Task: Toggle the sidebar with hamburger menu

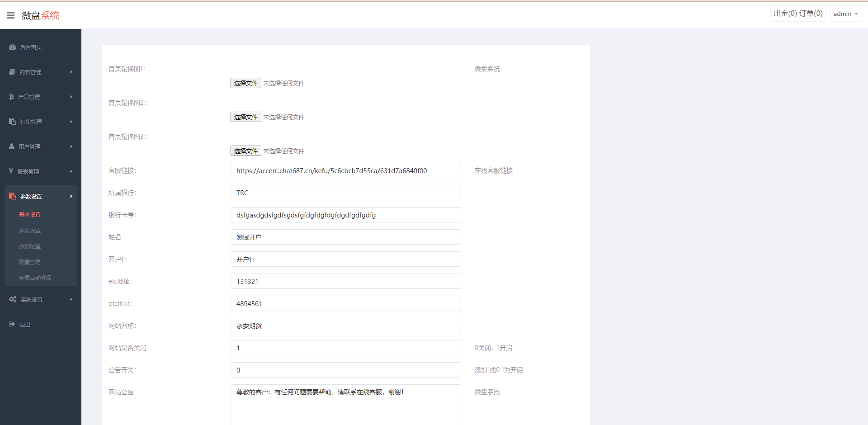Action: click(10, 15)
